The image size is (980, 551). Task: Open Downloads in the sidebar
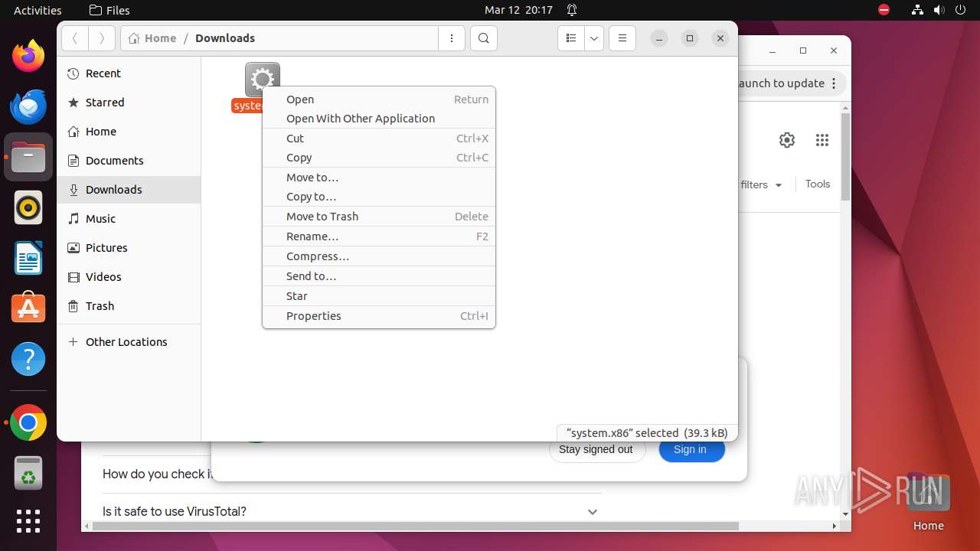tap(129, 190)
